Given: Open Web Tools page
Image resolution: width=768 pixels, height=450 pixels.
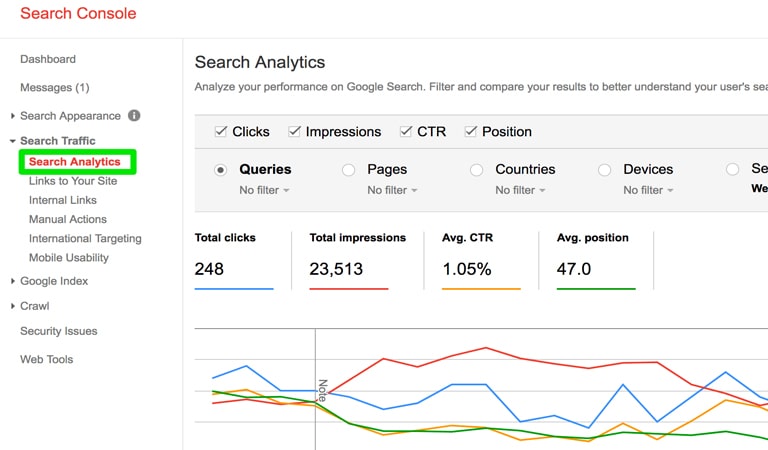Looking at the screenshot, I should pyautogui.click(x=47, y=359).
